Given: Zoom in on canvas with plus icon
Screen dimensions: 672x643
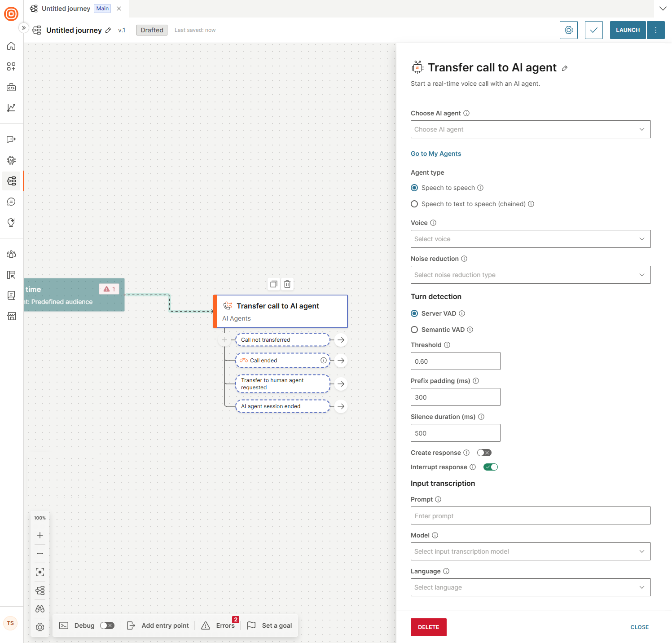Looking at the screenshot, I should (x=40, y=535).
